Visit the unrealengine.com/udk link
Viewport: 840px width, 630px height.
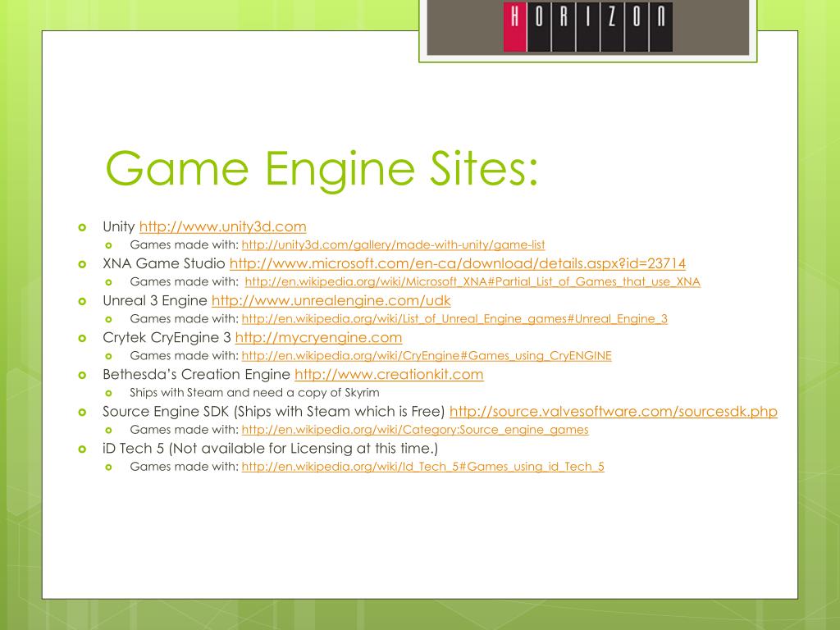[x=331, y=300]
